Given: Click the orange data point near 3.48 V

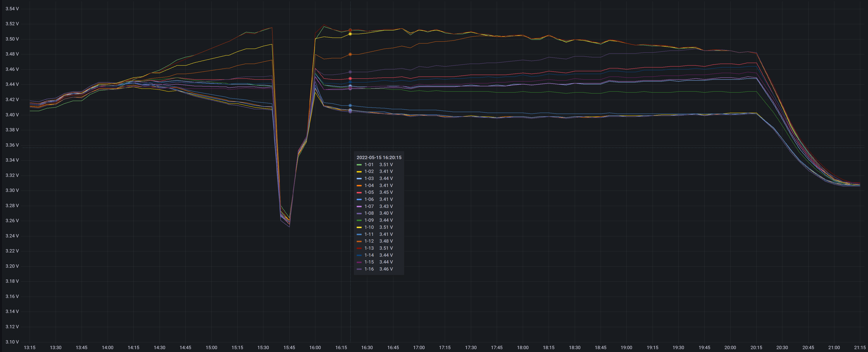Looking at the screenshot, I should point(350,54).
